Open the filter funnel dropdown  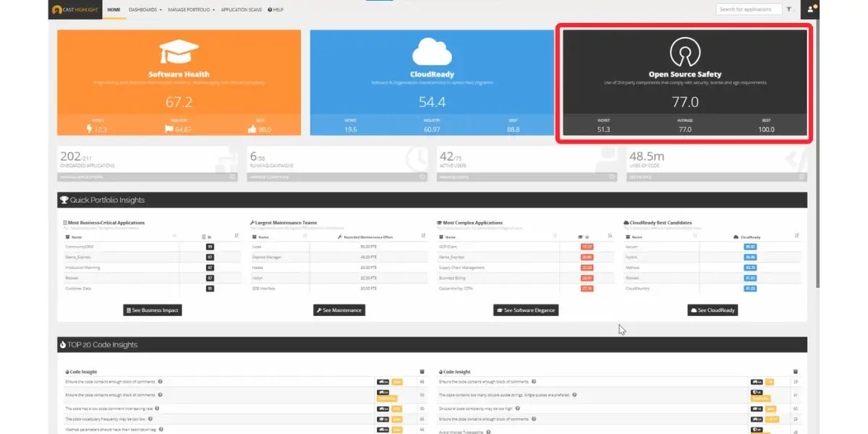pyautogui.click(x=791, y=9)
